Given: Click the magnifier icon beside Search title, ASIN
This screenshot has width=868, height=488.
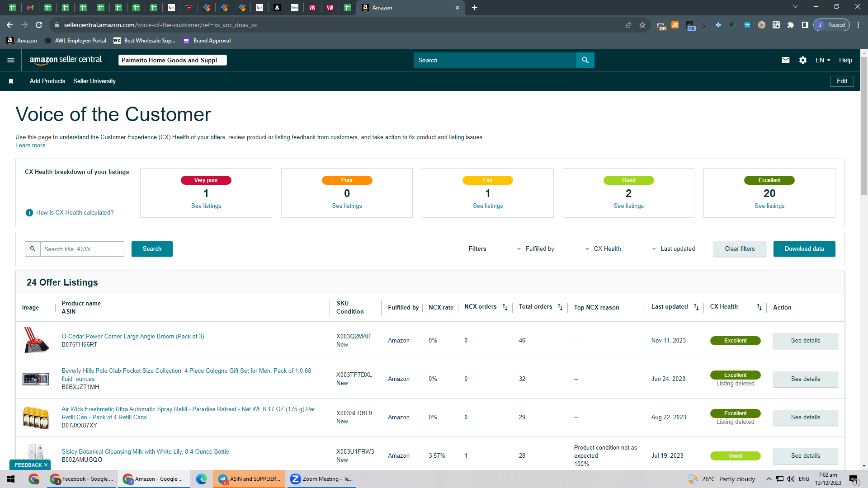Looking at the screenshot, I should tap(33, 249).
